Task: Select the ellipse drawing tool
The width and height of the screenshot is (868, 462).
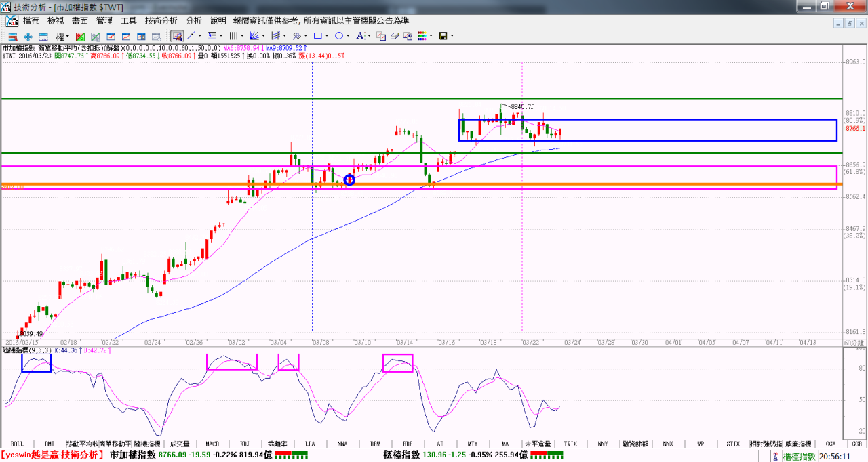Action: [x=339, y=36]
